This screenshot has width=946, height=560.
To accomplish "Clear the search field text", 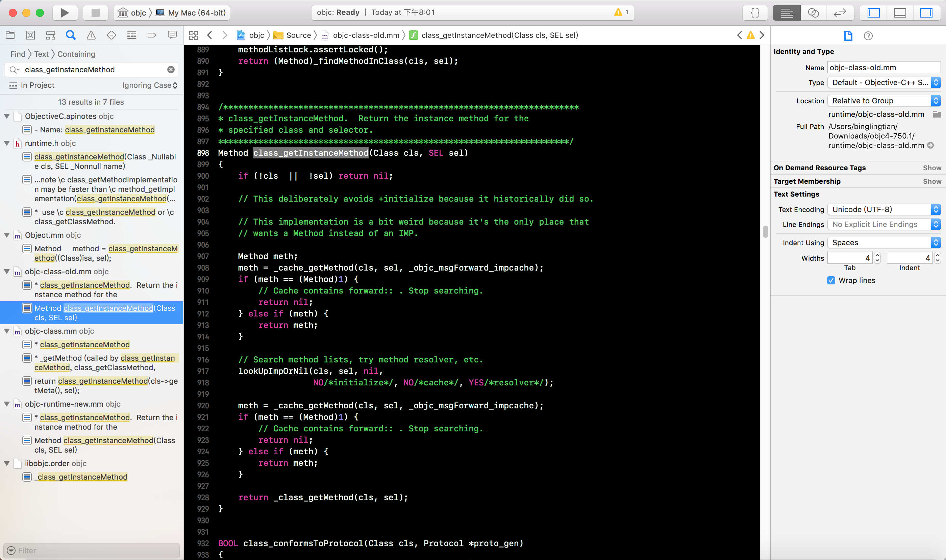I will (x=171, y=70).
